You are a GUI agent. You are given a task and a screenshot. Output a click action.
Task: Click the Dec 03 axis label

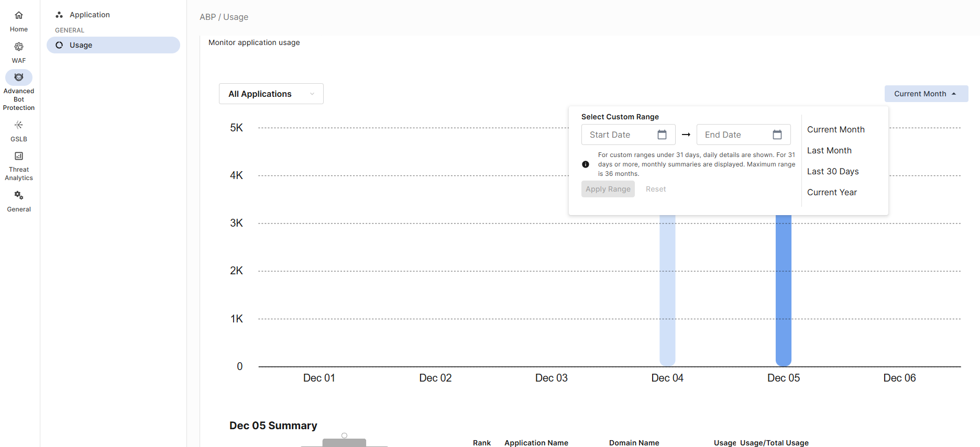click(x=552, y=378)
